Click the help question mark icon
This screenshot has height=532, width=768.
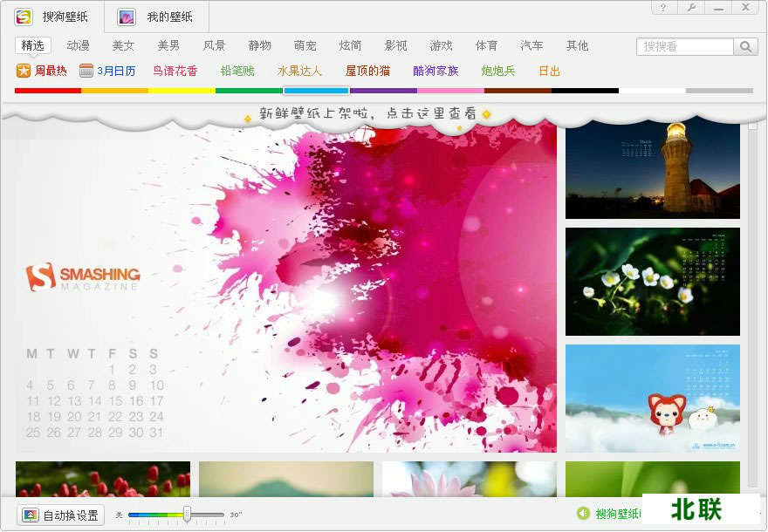click(x=664, y=8)
